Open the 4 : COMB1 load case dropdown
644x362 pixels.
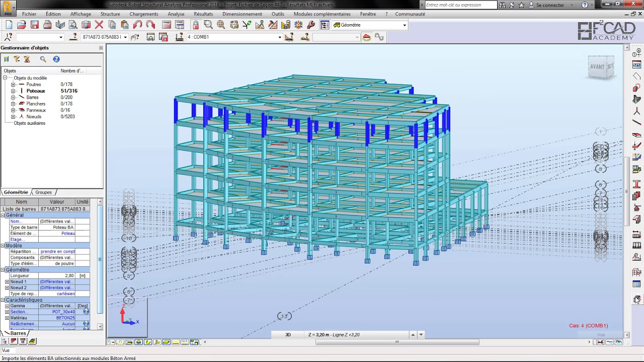click(280, 37)
